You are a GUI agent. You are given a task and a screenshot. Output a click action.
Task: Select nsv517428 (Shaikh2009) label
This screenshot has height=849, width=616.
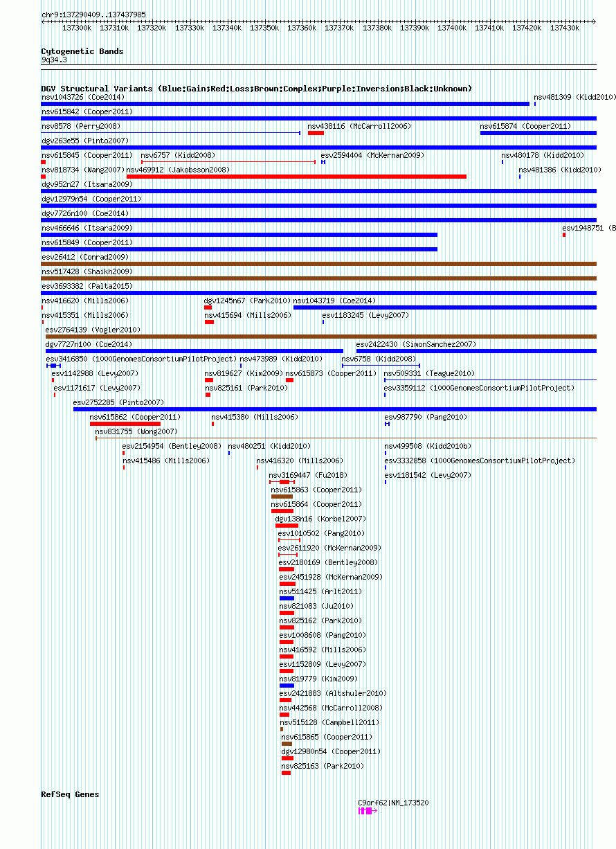(x=87, y=271)
